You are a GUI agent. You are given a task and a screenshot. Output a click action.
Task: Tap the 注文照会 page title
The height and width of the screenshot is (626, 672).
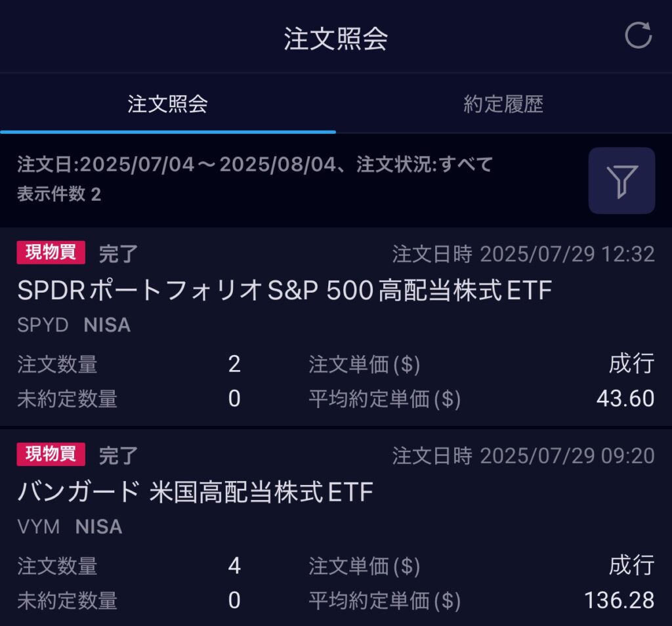tap(335, 39)
